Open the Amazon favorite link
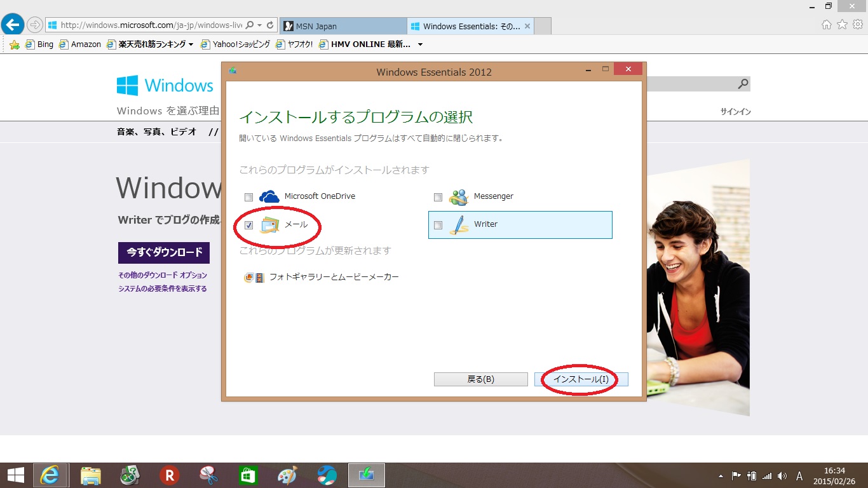868x488 pixels. coord(79,44)
